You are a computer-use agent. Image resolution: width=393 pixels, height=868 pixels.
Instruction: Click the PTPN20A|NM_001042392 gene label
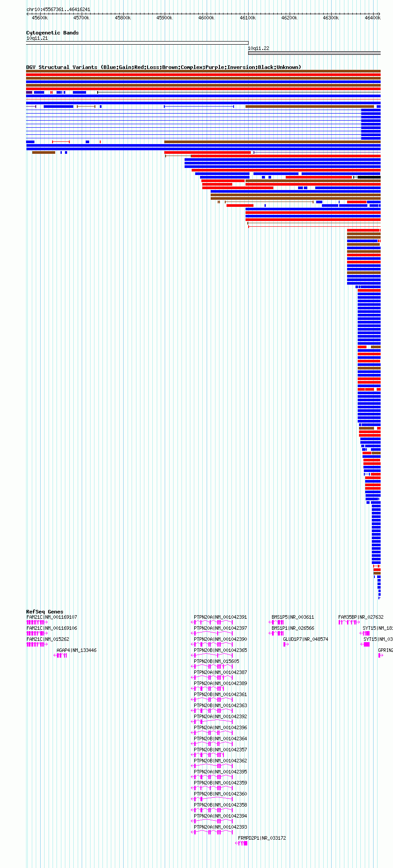[220, 716]
